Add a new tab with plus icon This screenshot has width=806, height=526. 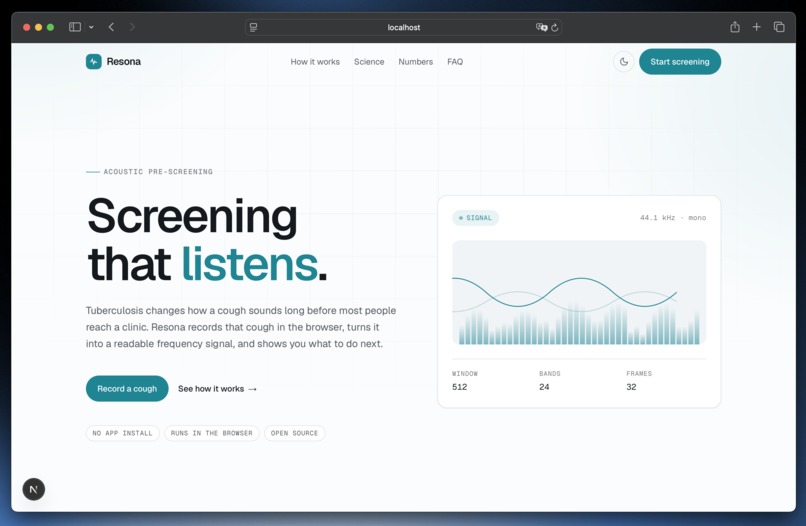pyautogui.click(x=757, y=27)
